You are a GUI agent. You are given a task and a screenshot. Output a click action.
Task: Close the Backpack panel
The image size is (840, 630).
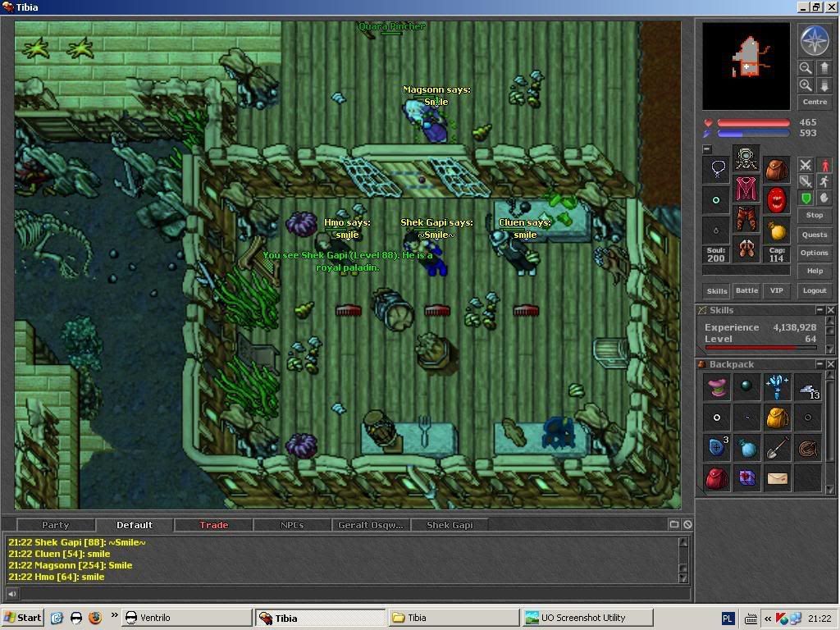pos(830,364)
